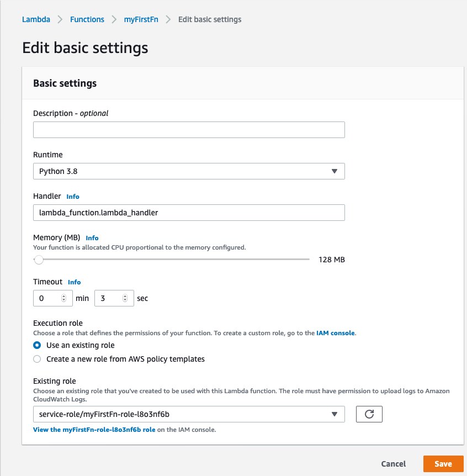Click the Timeout Info link
The width and height of the screenshot is (467, 476).
click(75, 282)
